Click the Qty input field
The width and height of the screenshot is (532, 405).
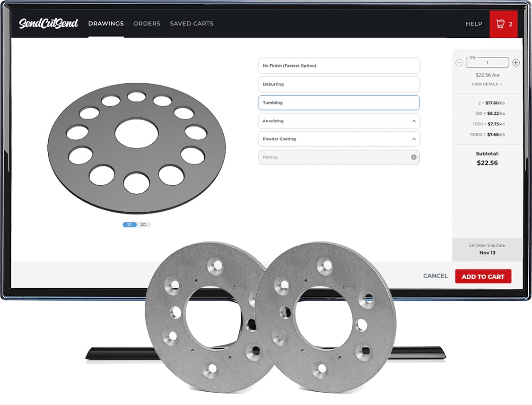click(x=487, y=63)
